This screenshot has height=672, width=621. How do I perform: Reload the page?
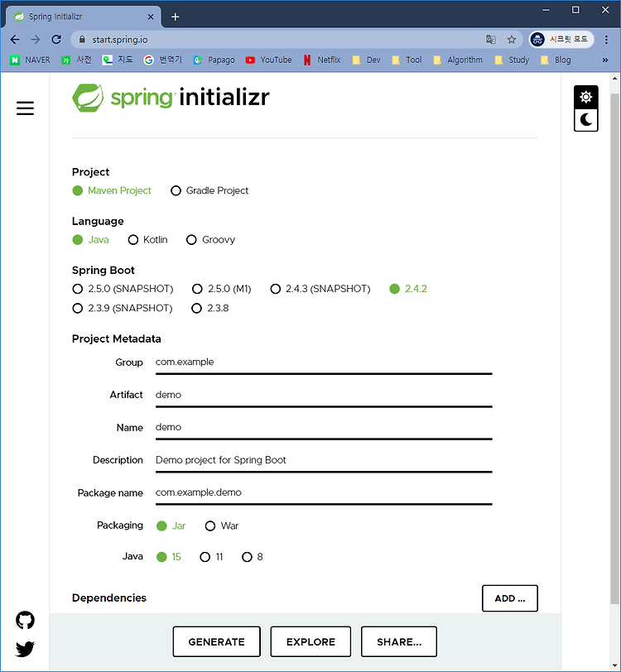point(56,40)
